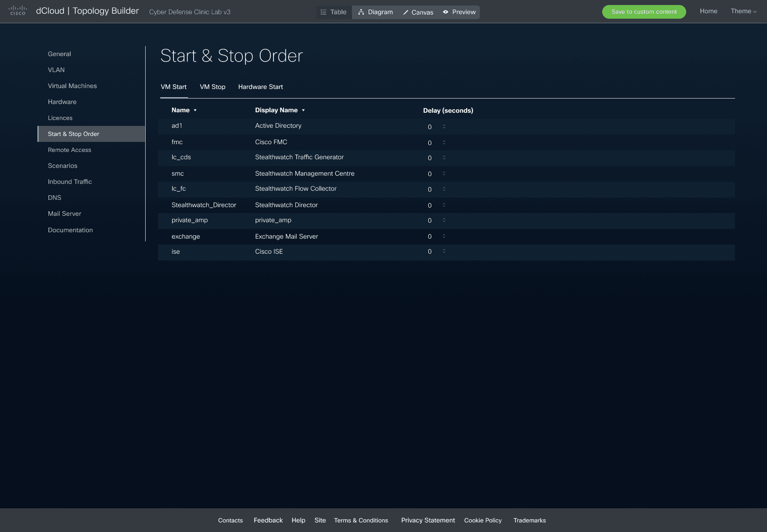Open the Feedback footer link

click(268, 520)
